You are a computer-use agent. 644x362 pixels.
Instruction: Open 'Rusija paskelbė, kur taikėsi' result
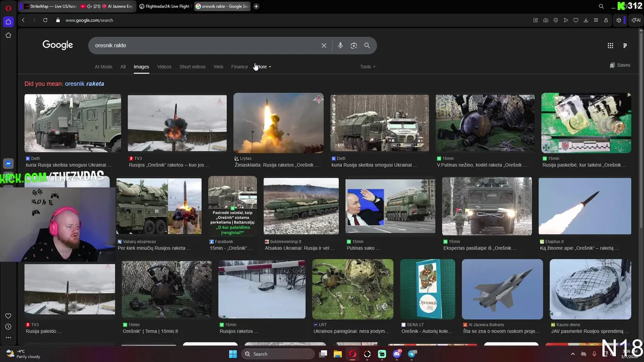585,165
